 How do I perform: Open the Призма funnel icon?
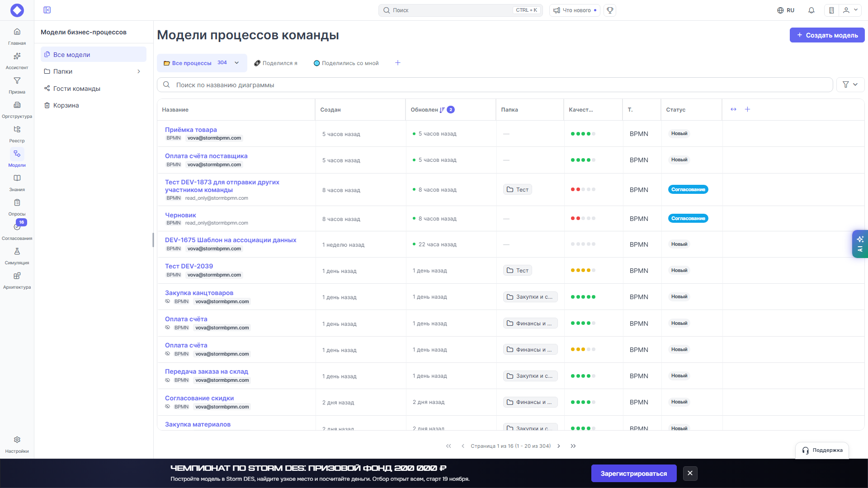(17, 80)
